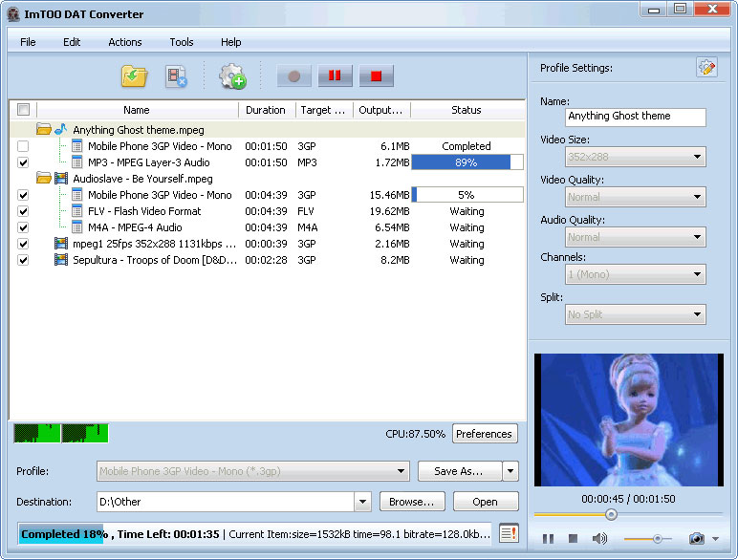
Task: Open the conversion log icon in status bar
Action: [509, 533]
